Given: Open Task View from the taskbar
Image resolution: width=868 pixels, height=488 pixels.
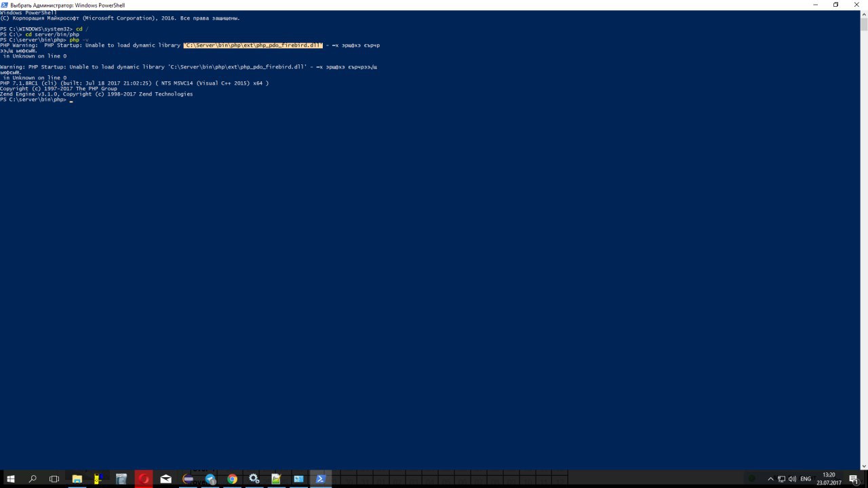Looking at the screenshot, I should point(54,479).
